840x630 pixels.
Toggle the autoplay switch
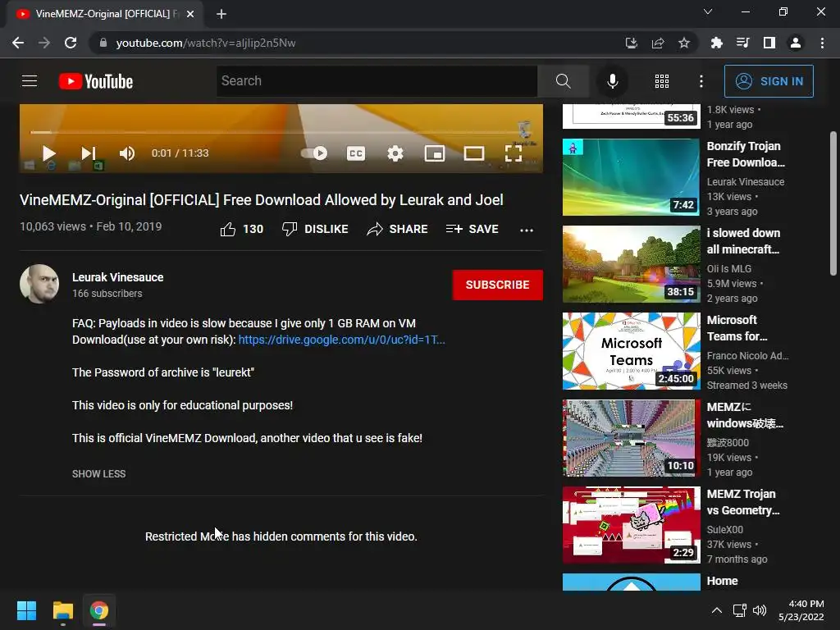click(x=314, y=153)
